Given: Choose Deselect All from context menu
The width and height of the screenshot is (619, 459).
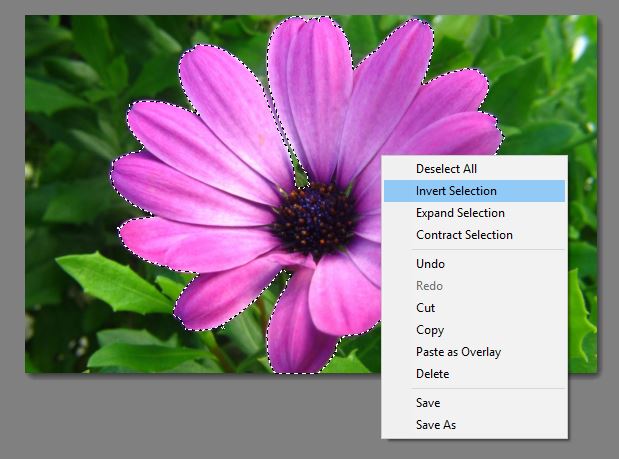Looking at the screenshot, I should (x=474, y=169).
